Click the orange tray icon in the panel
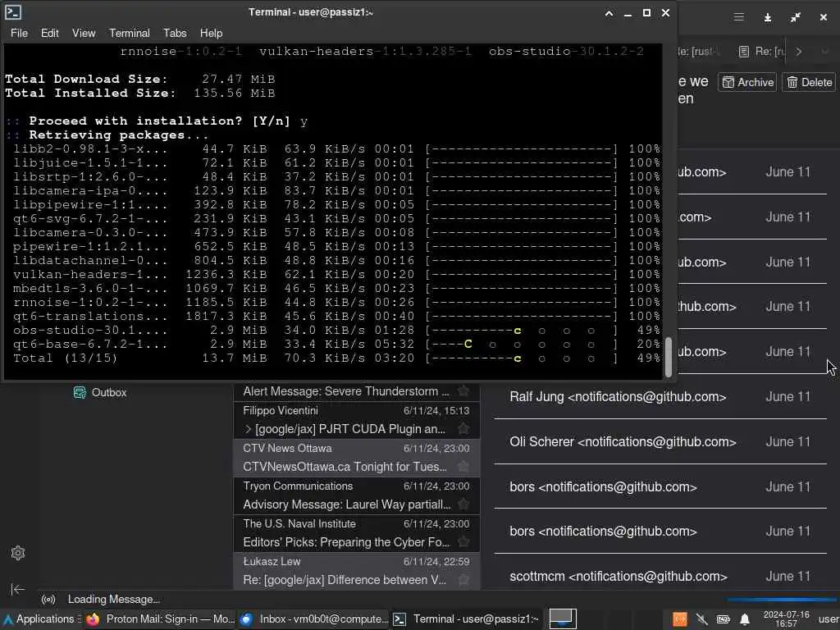 click(x=680, y=620)
